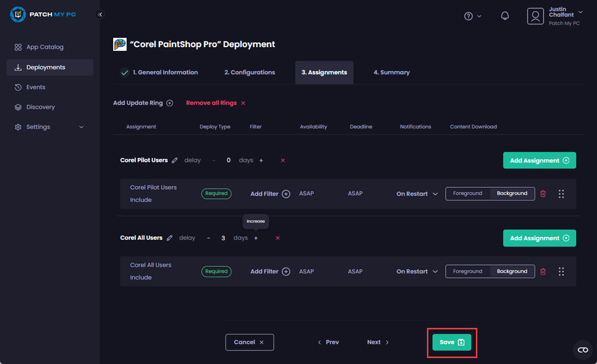The height and width of the screenshot is (364, 597).
Task: Collapse the sidebar with the arrow icon
Action: [100, 14]
